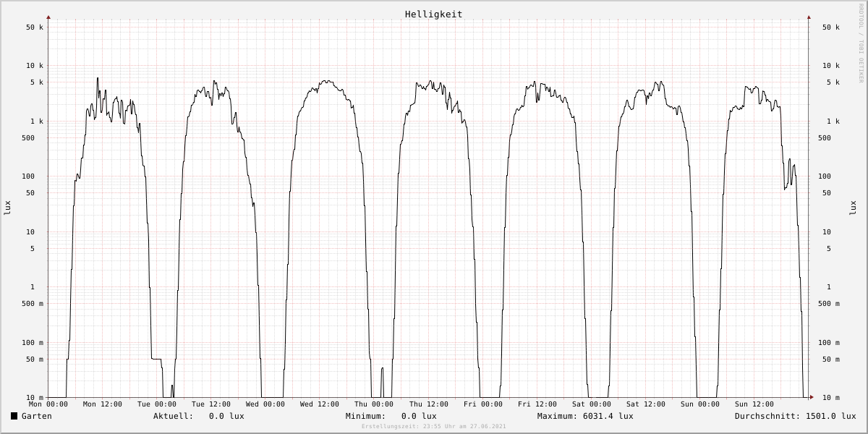
Task: Select the "Aktuell: 0.0 lux" value
Action: coord(199,416)
